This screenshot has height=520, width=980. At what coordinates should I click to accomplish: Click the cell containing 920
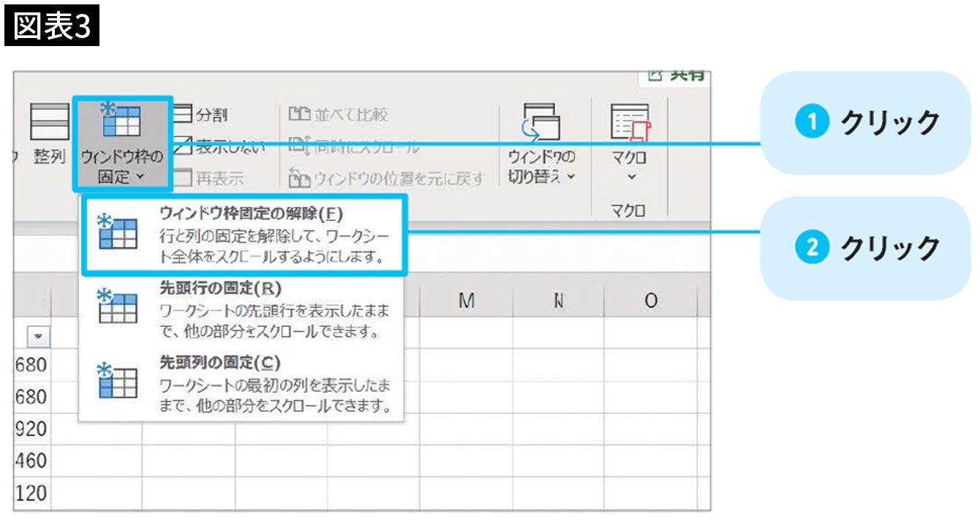click(31, 429)
